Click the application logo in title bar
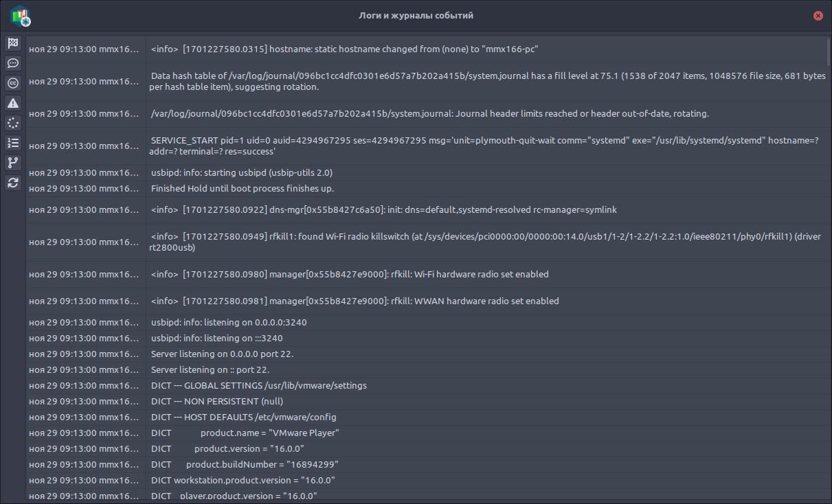832x504 pixels. coord(21,15)
